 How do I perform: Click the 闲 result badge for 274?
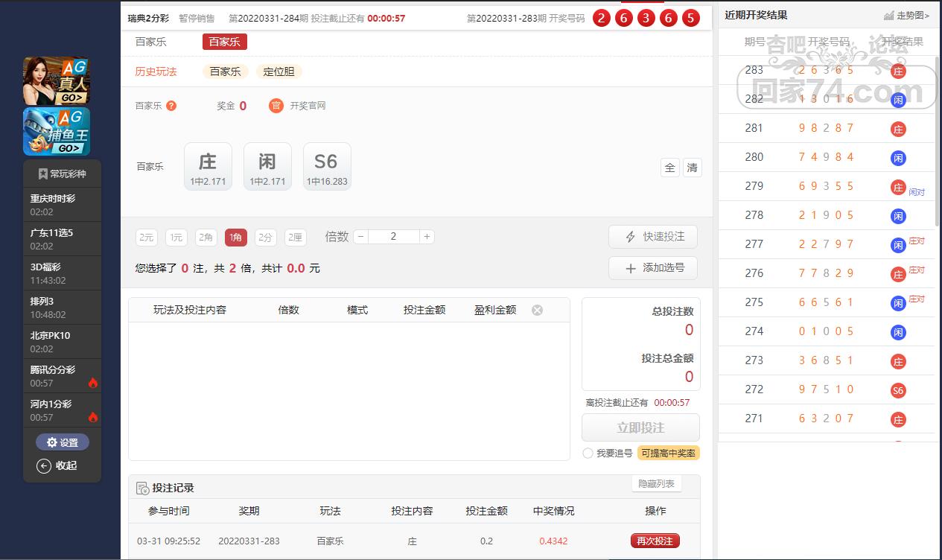[x=899, y=332]
